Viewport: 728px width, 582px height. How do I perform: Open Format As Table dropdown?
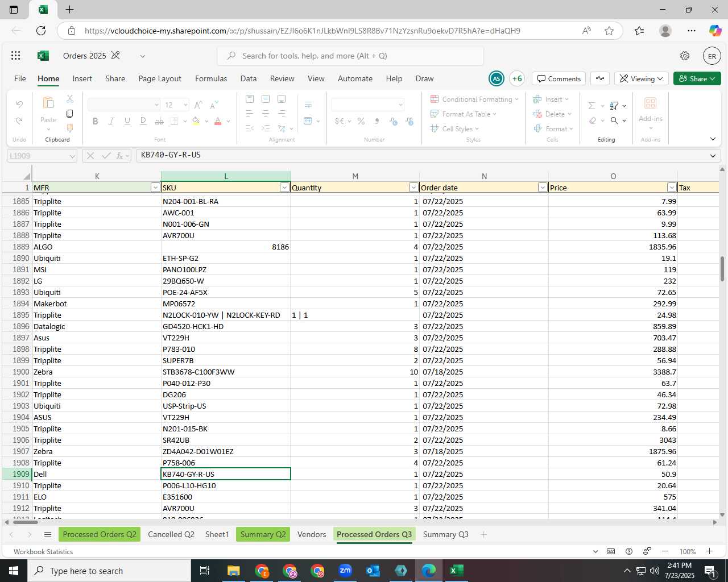(x=464, y=114)
